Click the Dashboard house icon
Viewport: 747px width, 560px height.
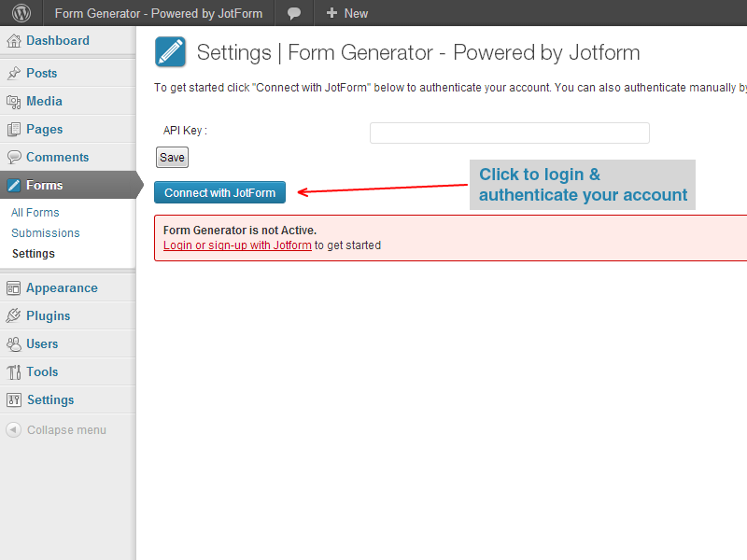(x=14, y=41)
